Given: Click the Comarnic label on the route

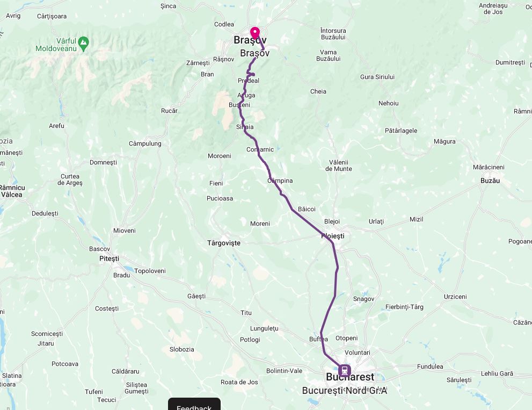Looking at the screenshot, I should [260, 149].
